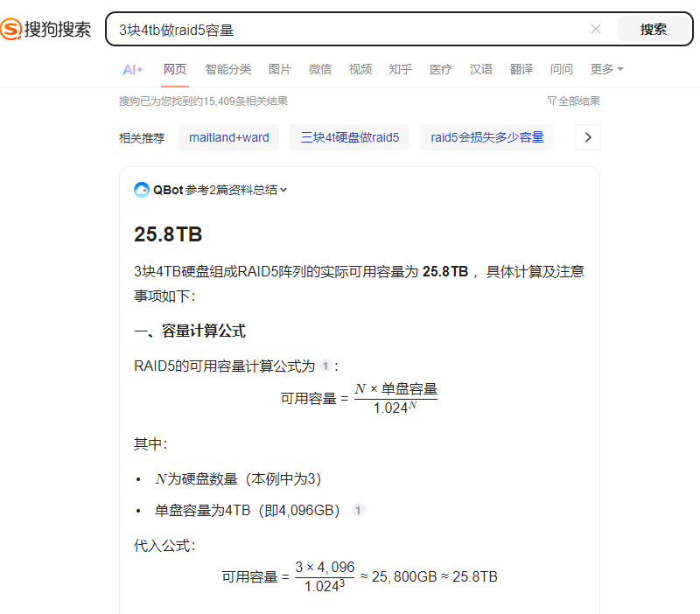Click into the search input field
The width and height of the screenshot is (700, 614).
pyautogui.click(x=350, y=29)
